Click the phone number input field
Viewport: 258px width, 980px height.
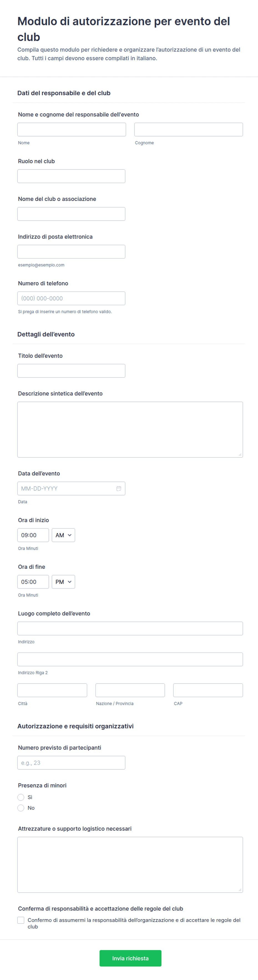click(71, 298)
